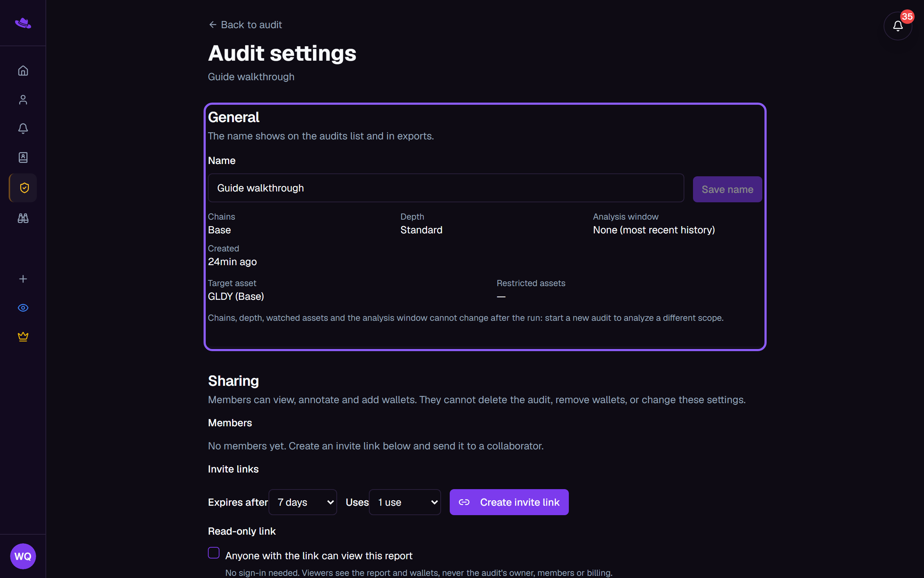
Task: Open the home icon in the sidebar
Action: [23, 71]
